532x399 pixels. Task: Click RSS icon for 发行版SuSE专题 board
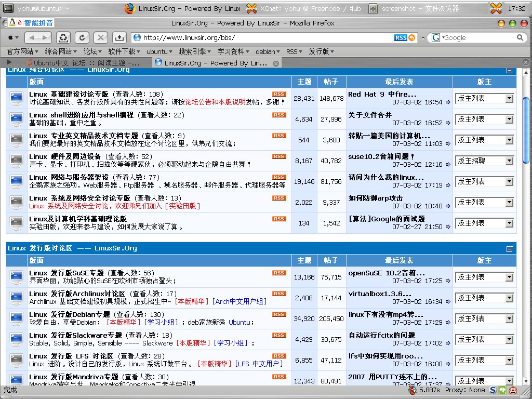coord(279,273)
